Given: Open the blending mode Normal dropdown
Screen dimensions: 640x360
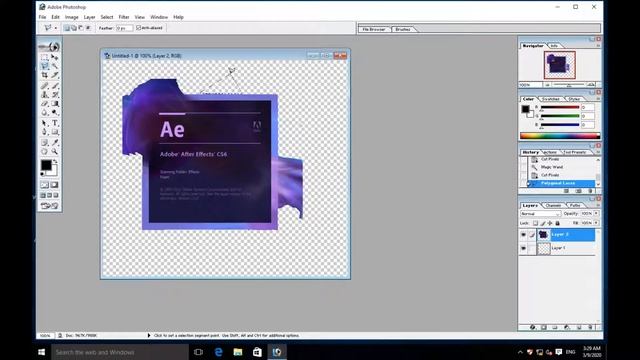Looking at the screenshot, I should [540, 213].
